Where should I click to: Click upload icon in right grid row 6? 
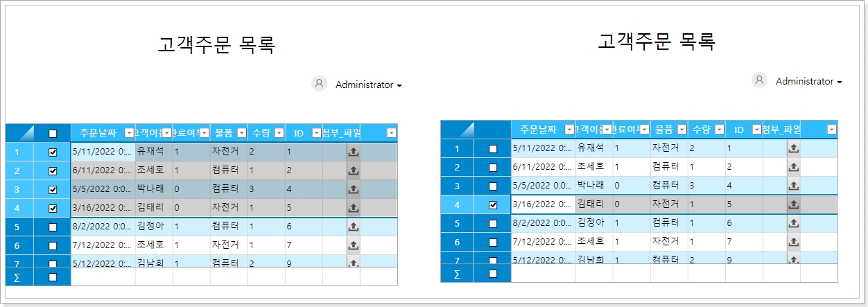point(793,242)
